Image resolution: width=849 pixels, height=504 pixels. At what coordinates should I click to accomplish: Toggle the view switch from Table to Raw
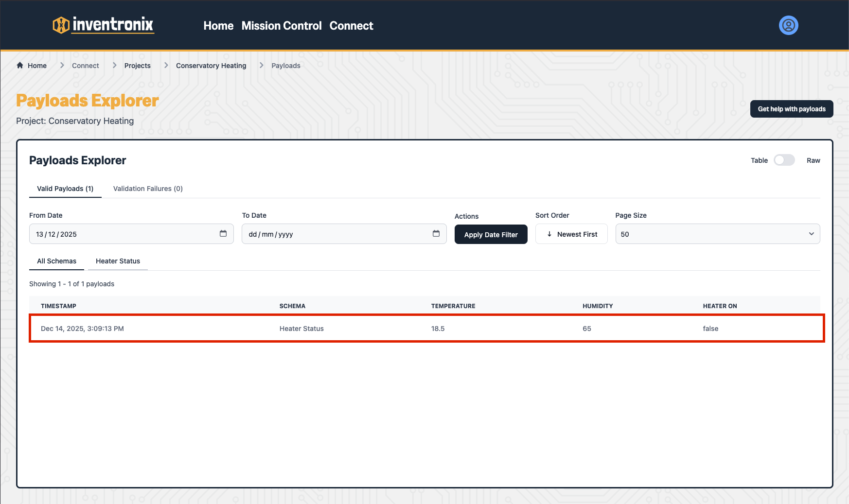784,160
